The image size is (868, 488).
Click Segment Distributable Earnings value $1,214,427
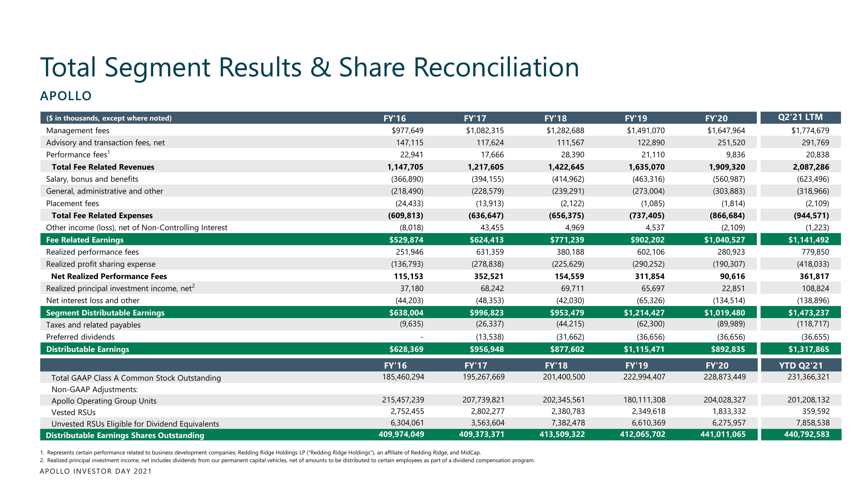tap(644, 313)
